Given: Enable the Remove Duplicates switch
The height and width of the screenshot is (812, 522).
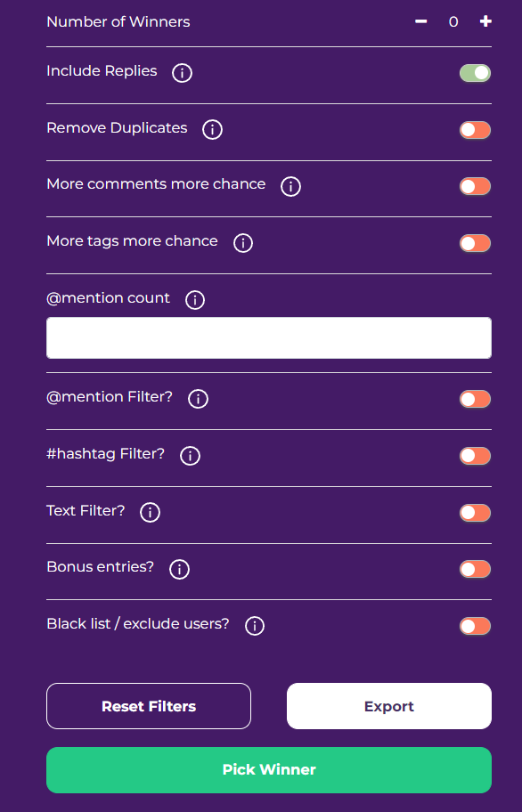Looking at the screenshot, I should coord(475,130).
